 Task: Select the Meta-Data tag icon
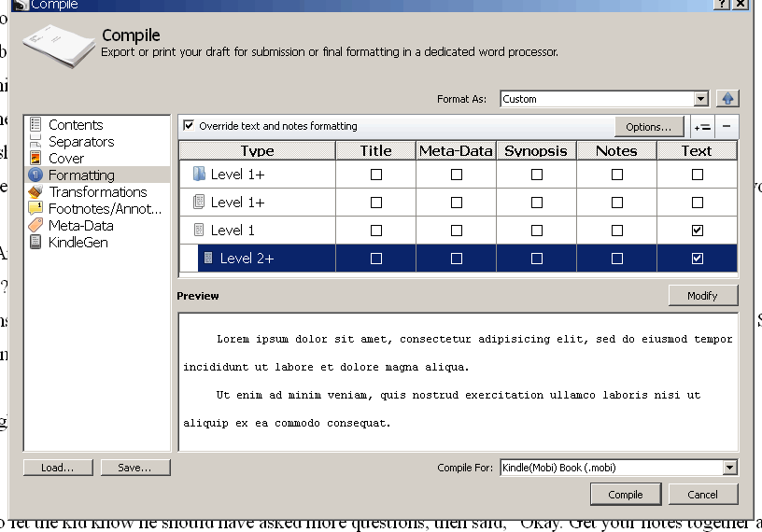tap(35, 226)
